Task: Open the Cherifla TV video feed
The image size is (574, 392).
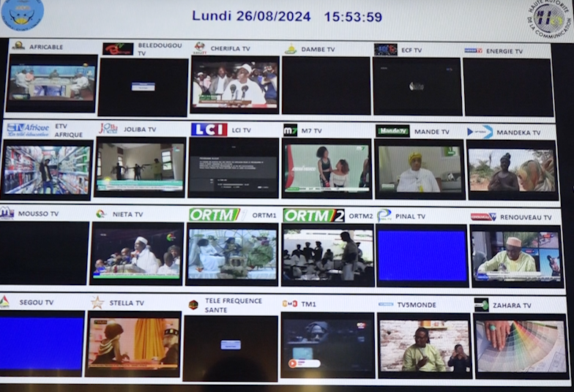Action: [235, 84]
